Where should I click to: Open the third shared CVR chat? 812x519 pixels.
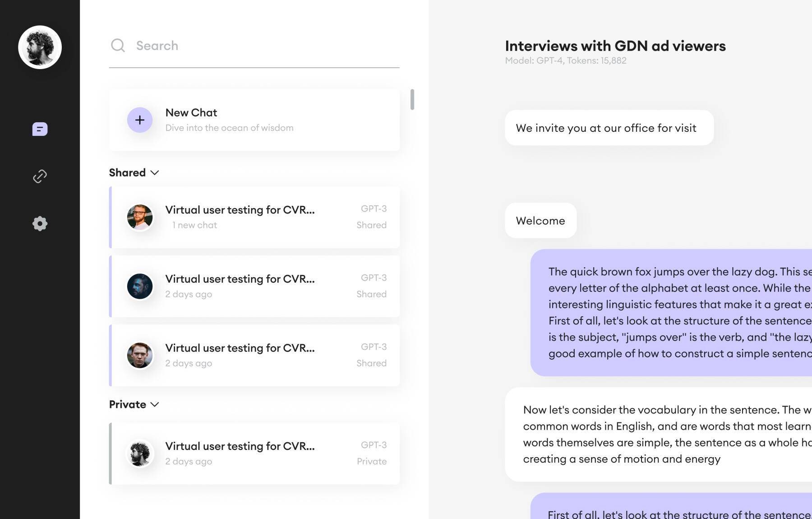point(255,355)
